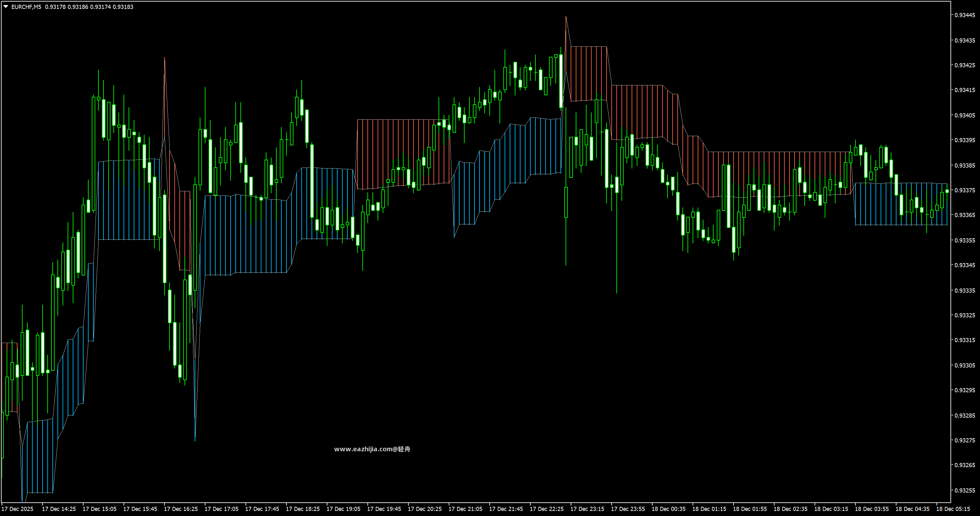Click the 0.93415 price scale label
The height and width of the screenshot is (516, 980).
tap(965, 90)
